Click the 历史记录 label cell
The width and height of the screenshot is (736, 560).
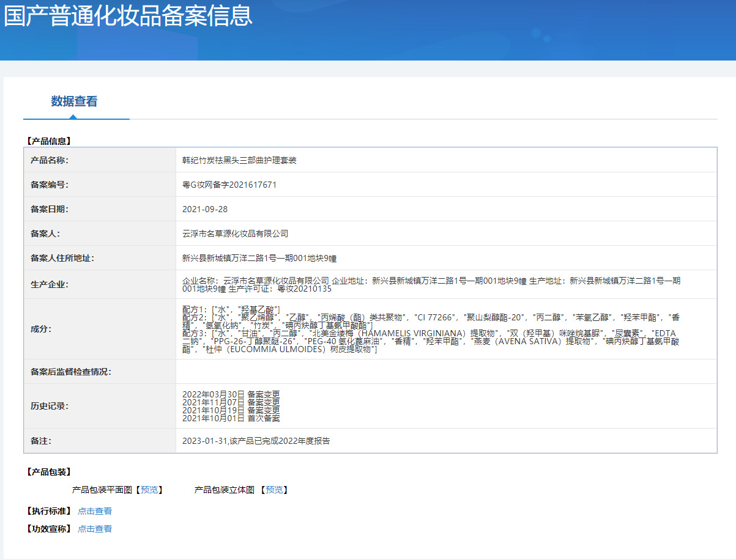point(100,406)
